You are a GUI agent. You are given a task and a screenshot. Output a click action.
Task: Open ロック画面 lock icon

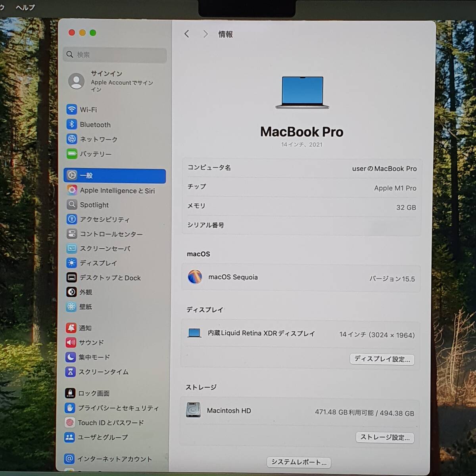click(x=70, y=393)
